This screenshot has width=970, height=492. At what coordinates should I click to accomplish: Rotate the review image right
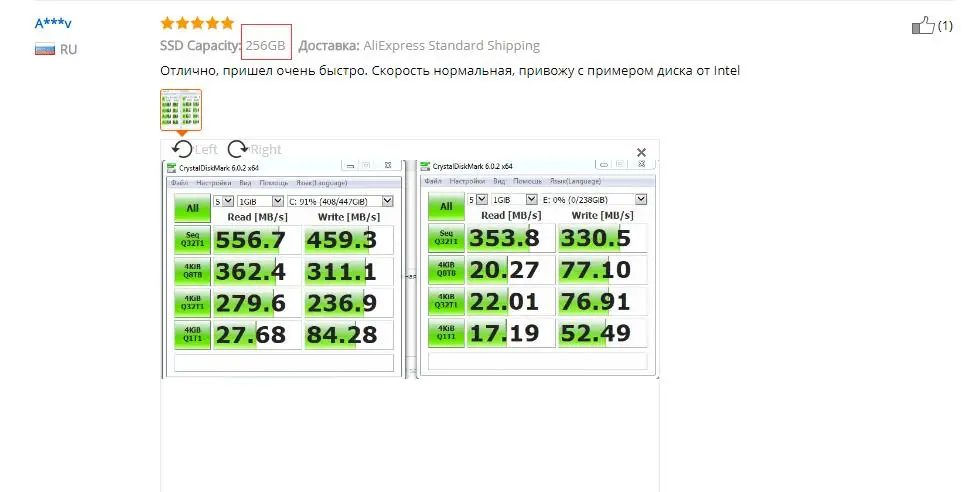click(238, 149)
